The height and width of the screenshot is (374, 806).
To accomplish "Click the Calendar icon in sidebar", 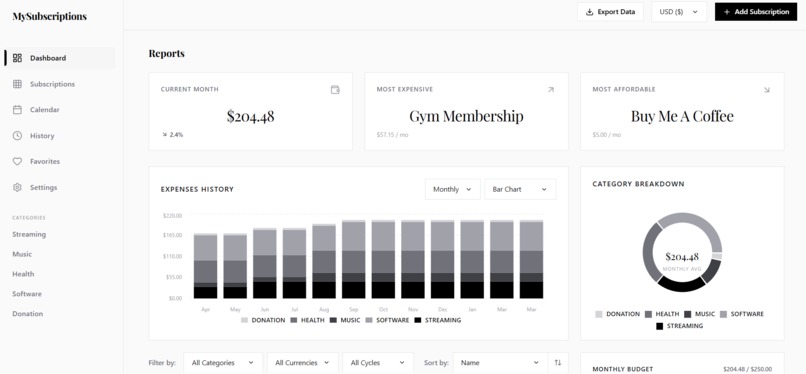I will 17,109.
